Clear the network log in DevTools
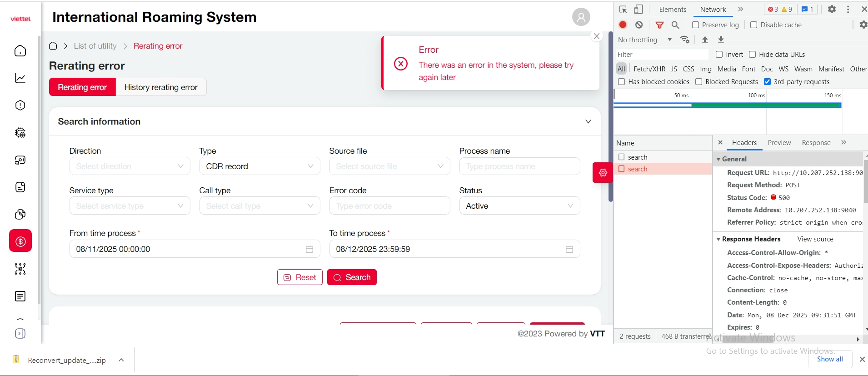The height and width of the screenshot is (376, 868). (639, 25)
